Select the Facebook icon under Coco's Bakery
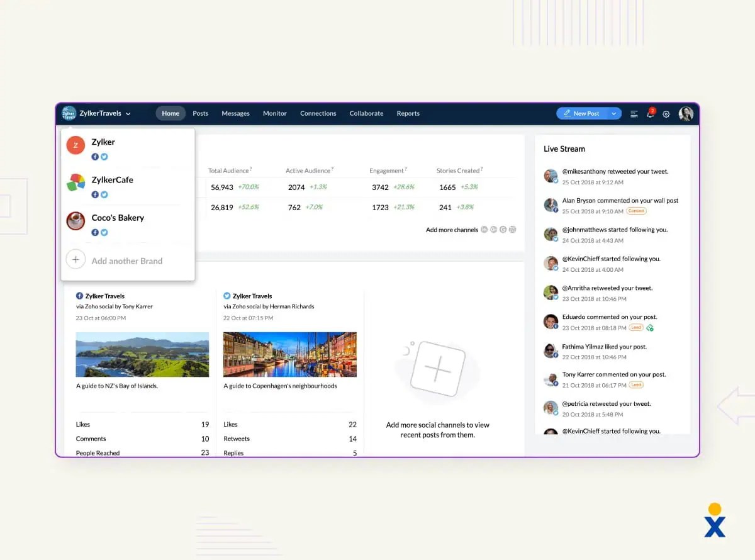755x560 pixels. pos(94,232)
